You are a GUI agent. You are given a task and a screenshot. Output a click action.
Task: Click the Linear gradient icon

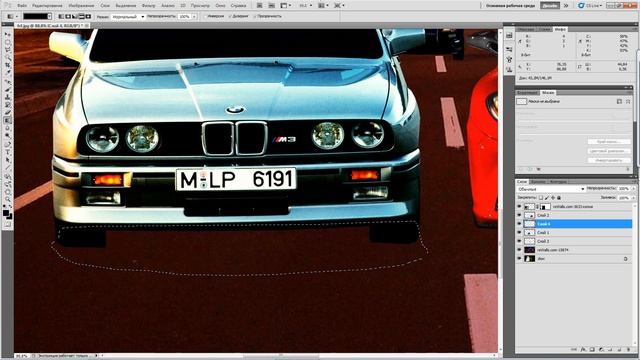tap(61, 16)
